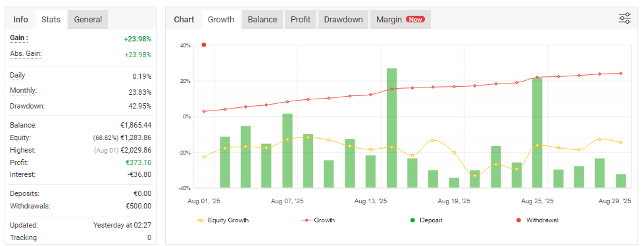Click the Aug 13, '25 axis label
The height and width of the screenshot is (246, 644).
370,201
